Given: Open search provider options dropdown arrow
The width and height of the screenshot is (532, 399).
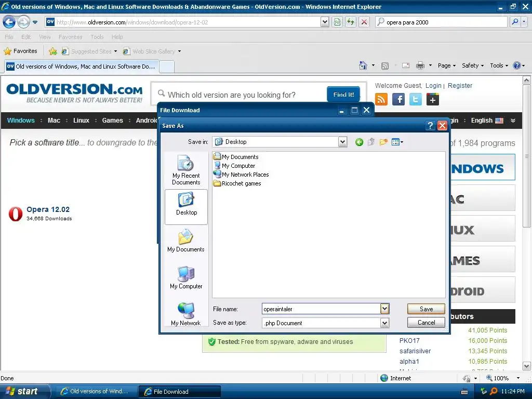Looking at the screenshot, I should click(x=524, y=22).
